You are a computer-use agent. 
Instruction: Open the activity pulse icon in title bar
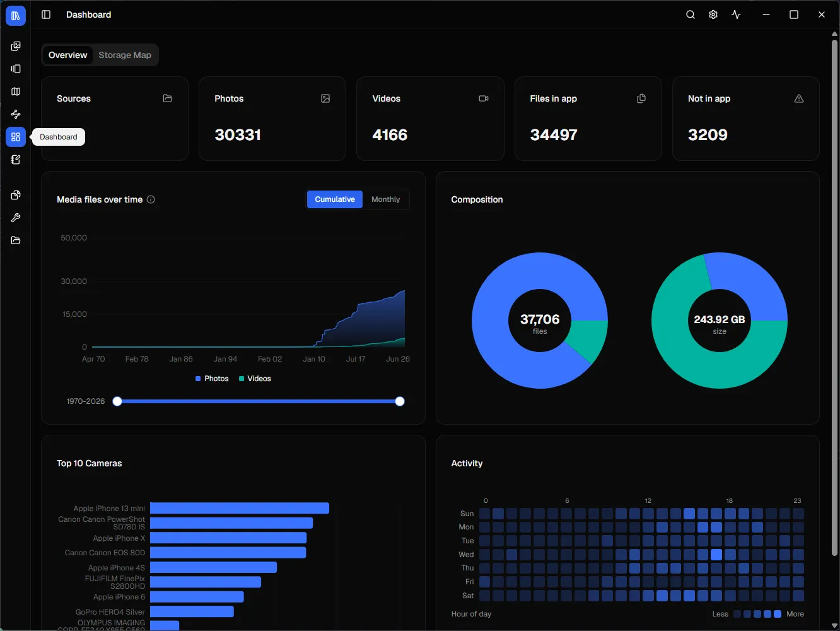coord(736,15)
